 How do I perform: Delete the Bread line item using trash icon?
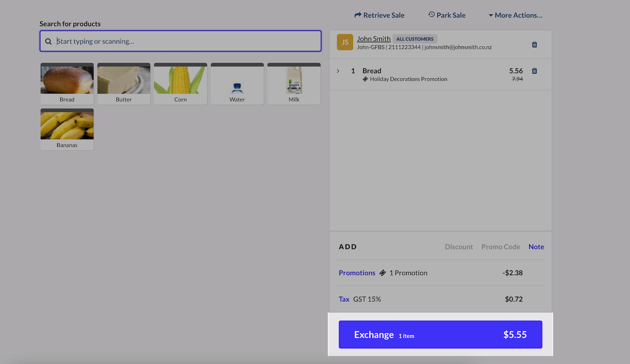tap(535, 71)
